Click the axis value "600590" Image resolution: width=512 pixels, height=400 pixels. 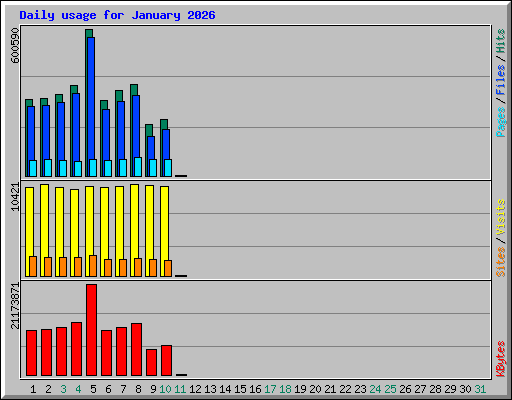pyautogui.click(x=15, y=45)
